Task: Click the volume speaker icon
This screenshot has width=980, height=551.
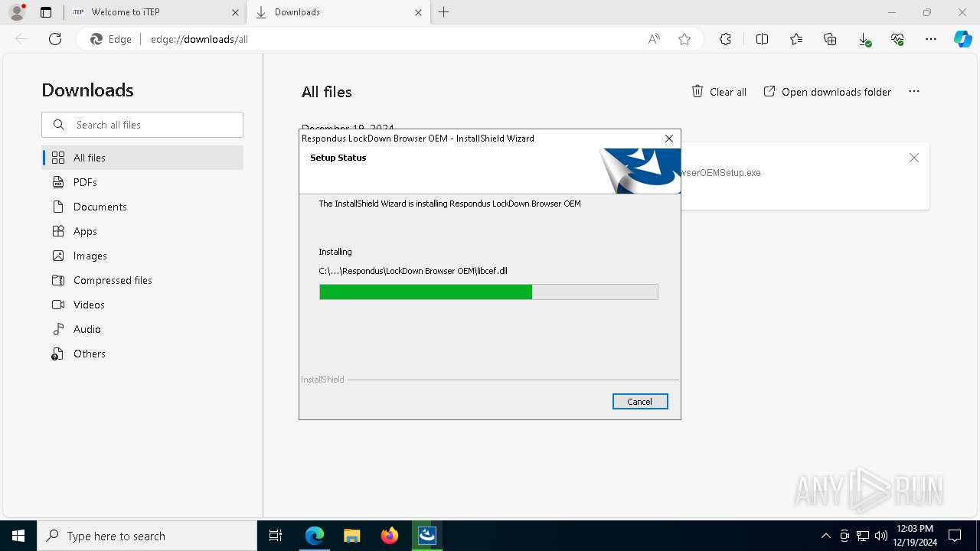Action: pos(880,536)
